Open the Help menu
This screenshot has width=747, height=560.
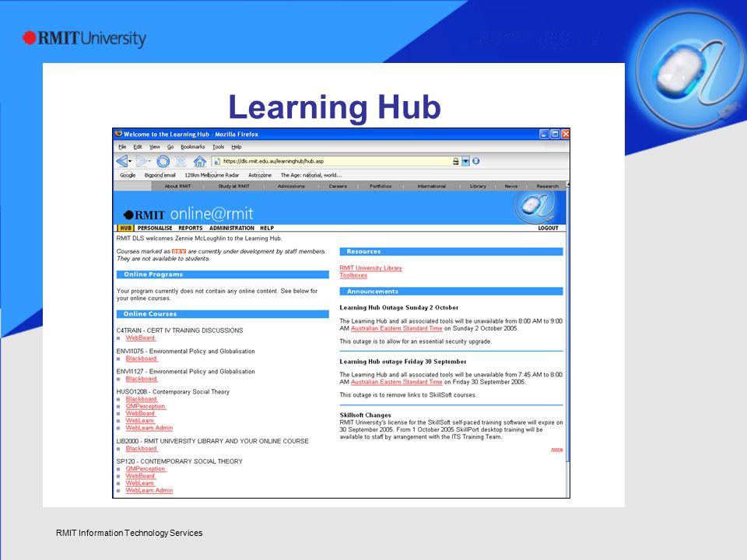(x=237, y=147)
